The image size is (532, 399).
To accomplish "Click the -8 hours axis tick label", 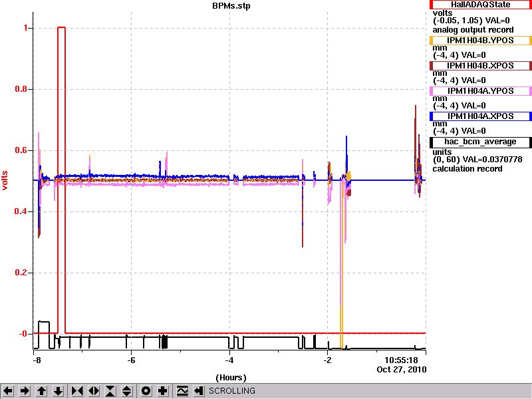I will pos(37,360).
